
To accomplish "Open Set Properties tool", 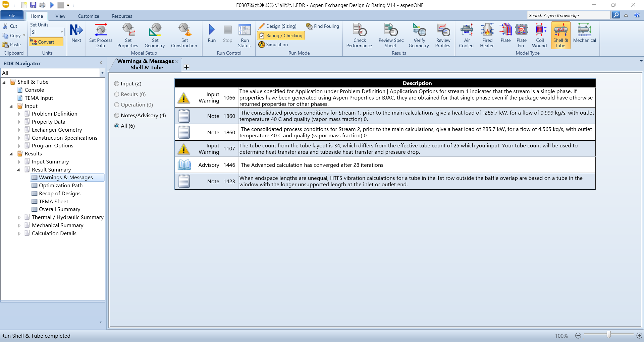I will (x=128, y=36).
